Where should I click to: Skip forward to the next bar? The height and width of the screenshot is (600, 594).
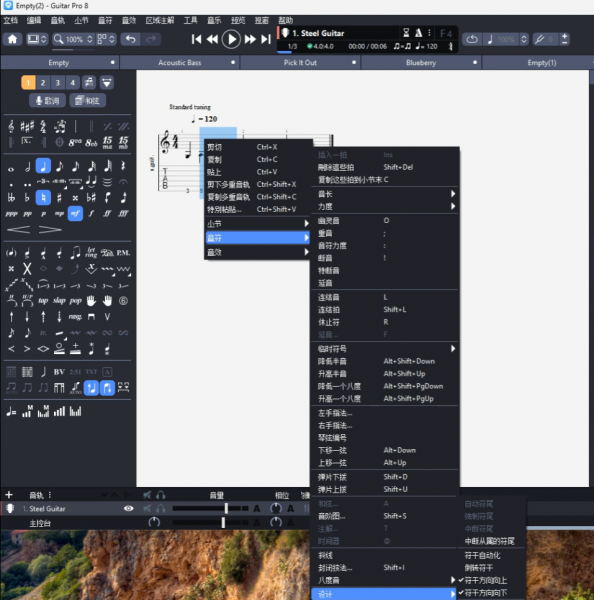click(x=250, y=39)
